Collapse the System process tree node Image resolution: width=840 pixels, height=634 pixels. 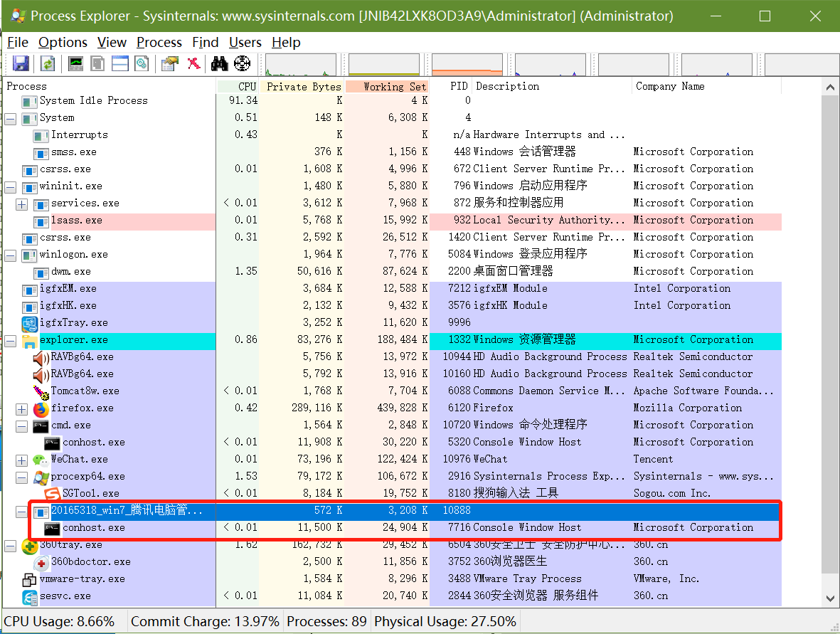coord(10,118)
